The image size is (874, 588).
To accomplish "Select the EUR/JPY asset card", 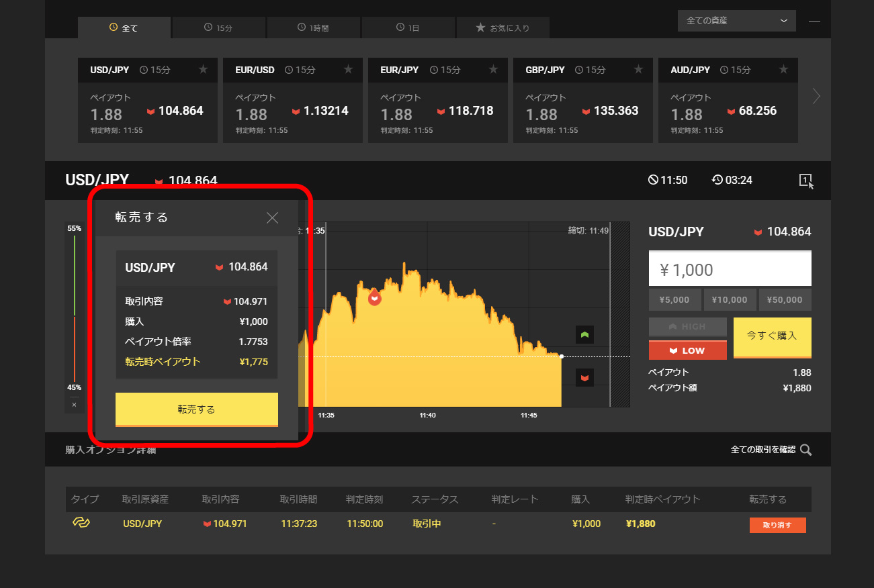I will (437, 100).
